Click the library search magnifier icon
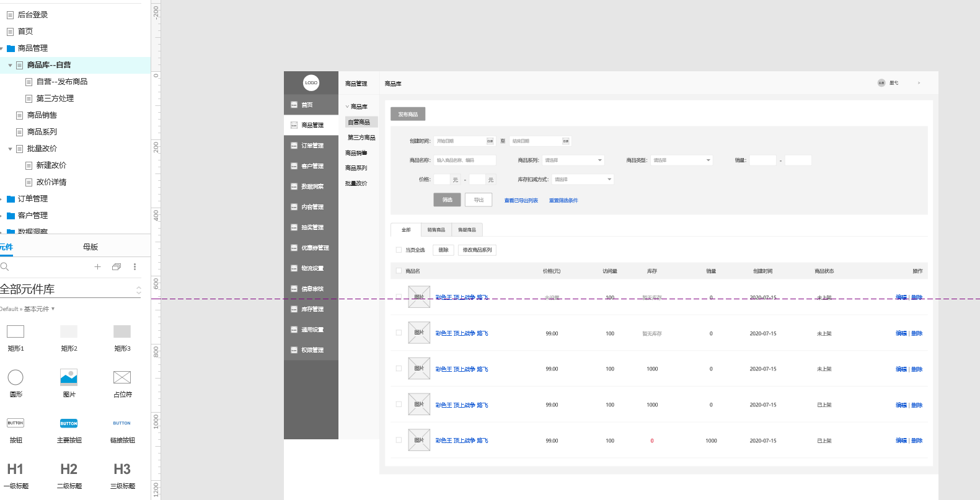The image size is (980, 500). [x=4, y=266]
